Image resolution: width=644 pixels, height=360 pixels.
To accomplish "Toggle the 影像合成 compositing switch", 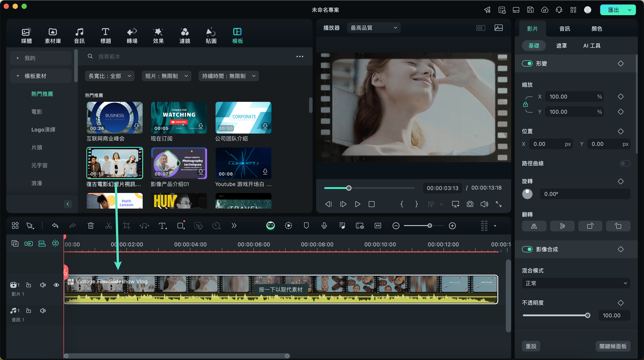I will tap(527, 249).
